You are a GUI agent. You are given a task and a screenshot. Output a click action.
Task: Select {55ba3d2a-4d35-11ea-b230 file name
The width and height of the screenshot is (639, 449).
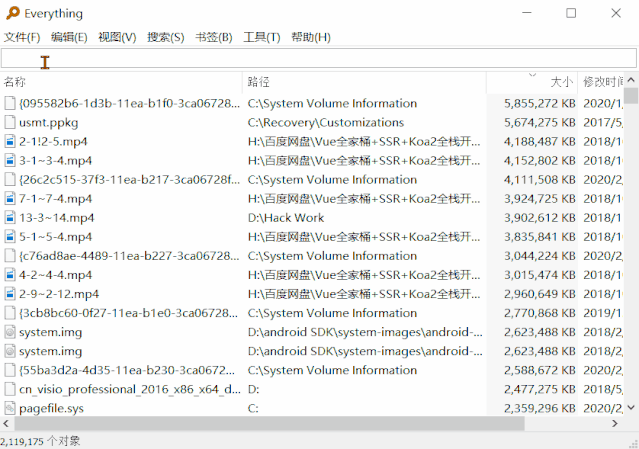click(x=127, y=370)
